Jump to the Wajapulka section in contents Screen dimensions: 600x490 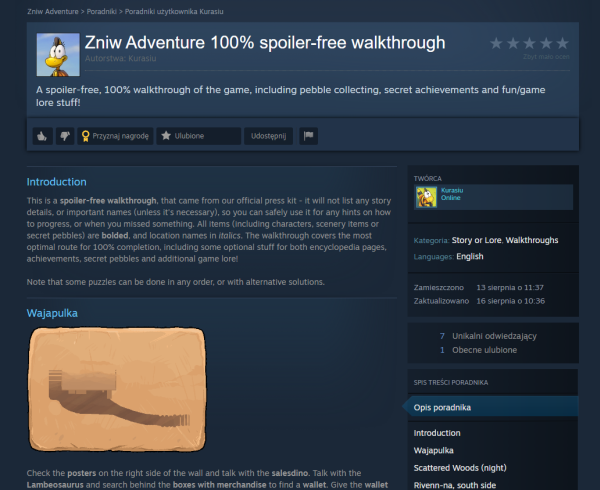click(x=434, y=451)
